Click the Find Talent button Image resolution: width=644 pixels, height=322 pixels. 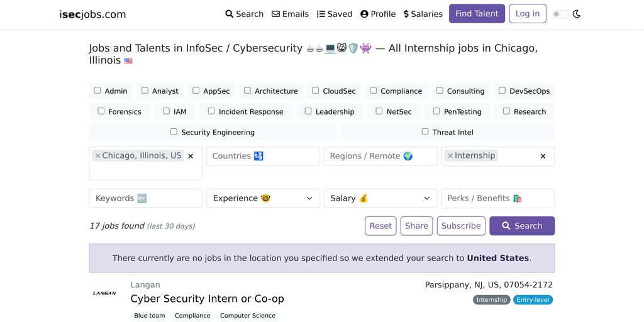click(x=477, y=14)
